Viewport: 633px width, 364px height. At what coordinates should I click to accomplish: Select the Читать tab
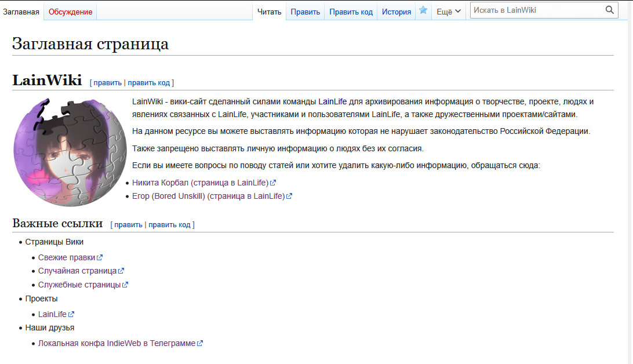click(x=269, y=12)
